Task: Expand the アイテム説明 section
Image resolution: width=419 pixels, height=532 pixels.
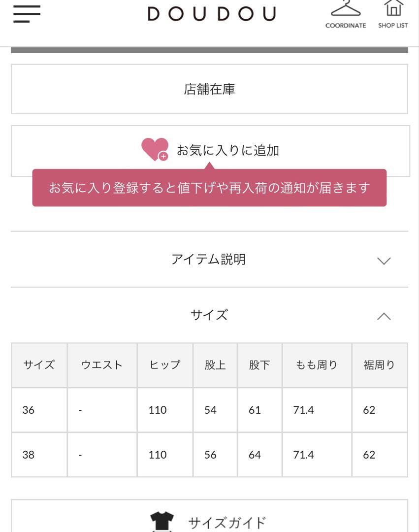Action: (209, 260)
